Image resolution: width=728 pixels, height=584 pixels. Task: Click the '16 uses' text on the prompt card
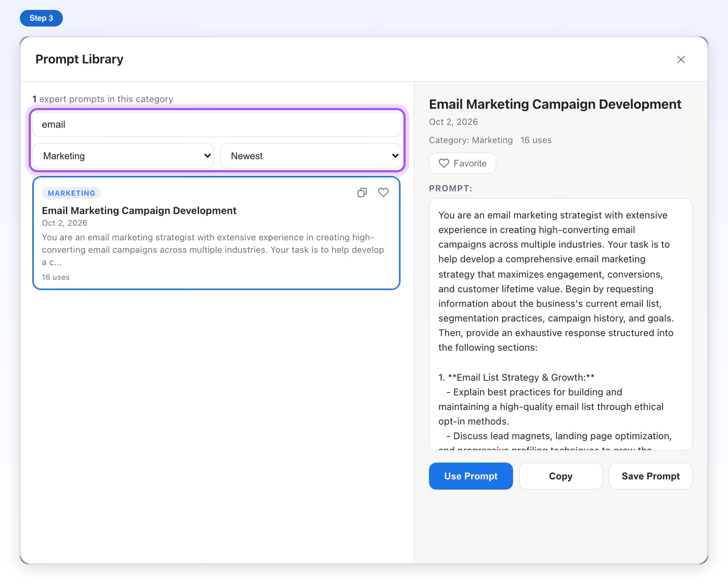pos(55,277)
